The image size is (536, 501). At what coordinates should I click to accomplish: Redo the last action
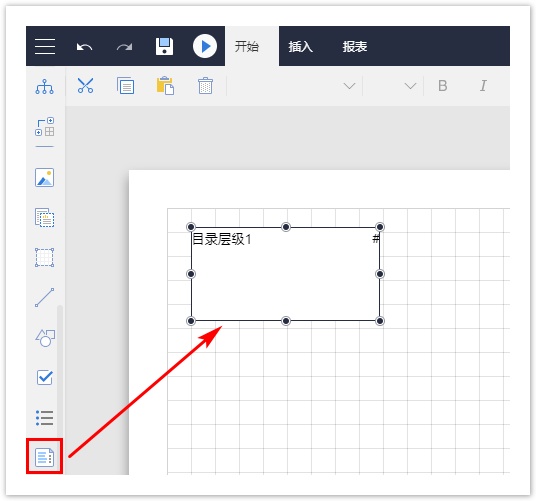124,46
